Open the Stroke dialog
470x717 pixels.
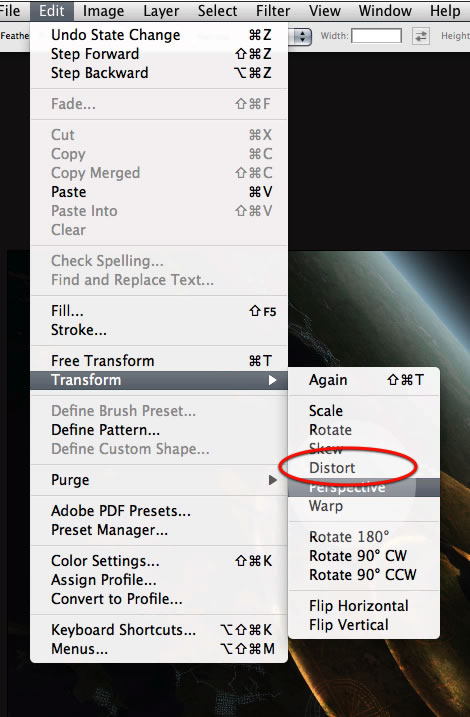(159, 330)
